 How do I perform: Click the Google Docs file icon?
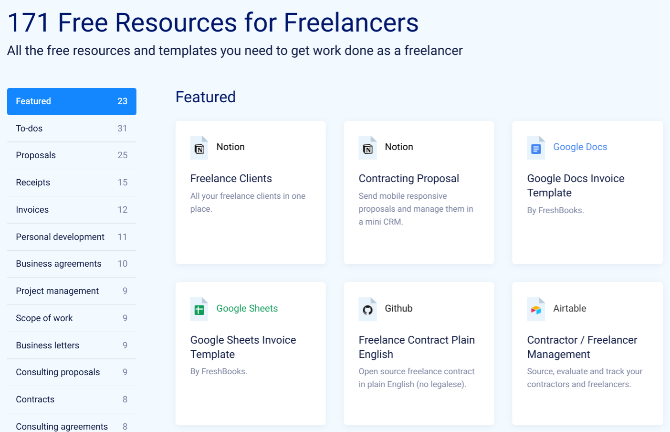(x=536, y=148)
